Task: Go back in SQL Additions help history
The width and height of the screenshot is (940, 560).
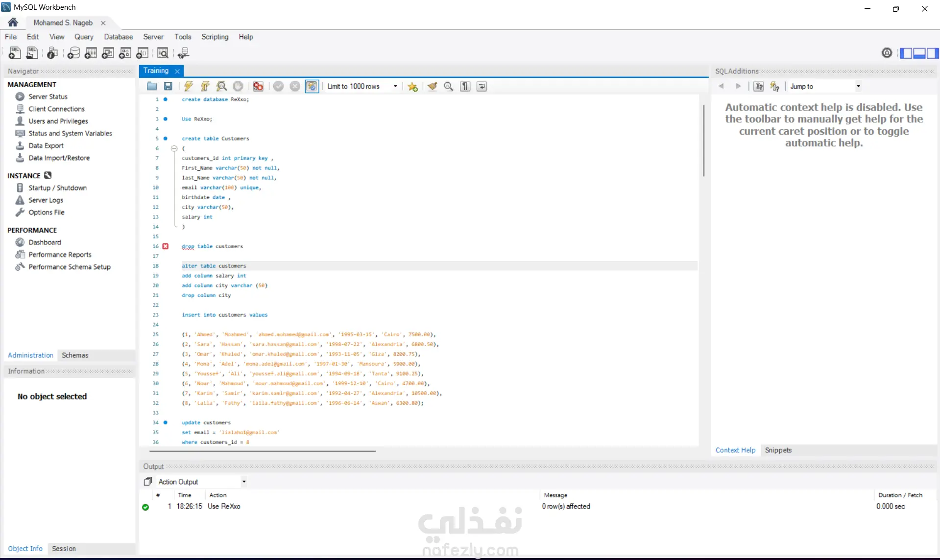Action: coord(721,86)
